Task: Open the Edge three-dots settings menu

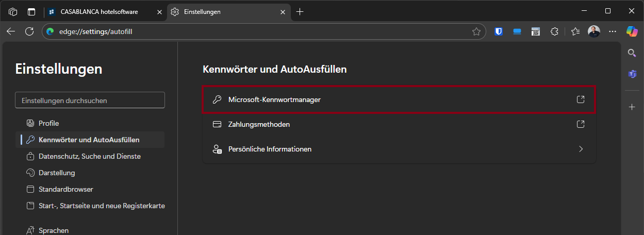Action: [613, 31]
